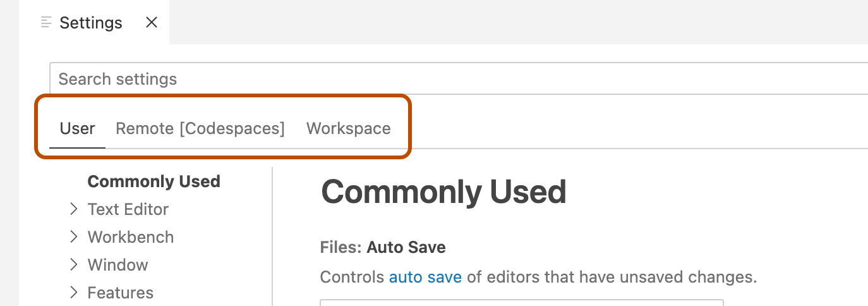Close the Settings editor tab

pyautogui.click(x=152, y=23)
